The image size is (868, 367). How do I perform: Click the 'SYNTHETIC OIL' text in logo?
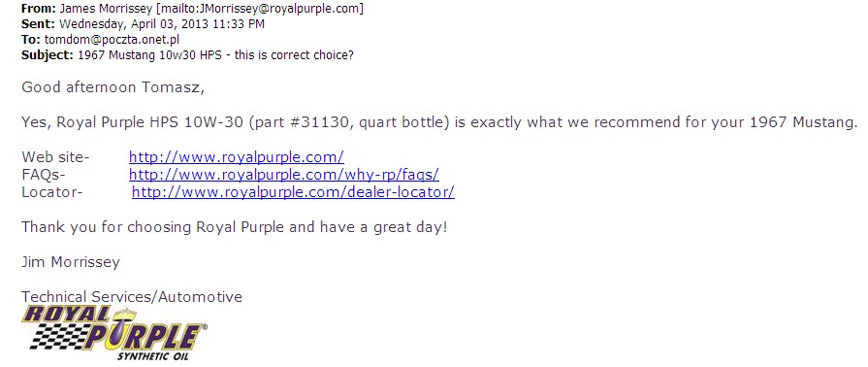pyautogui.click(x=153, y=356)
